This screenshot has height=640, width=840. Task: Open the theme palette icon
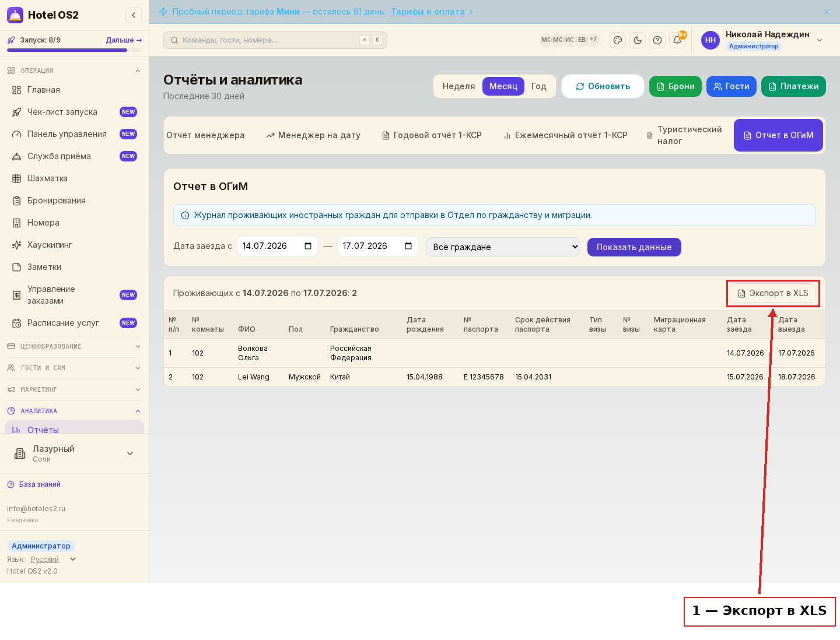click(x=618, y=40)
